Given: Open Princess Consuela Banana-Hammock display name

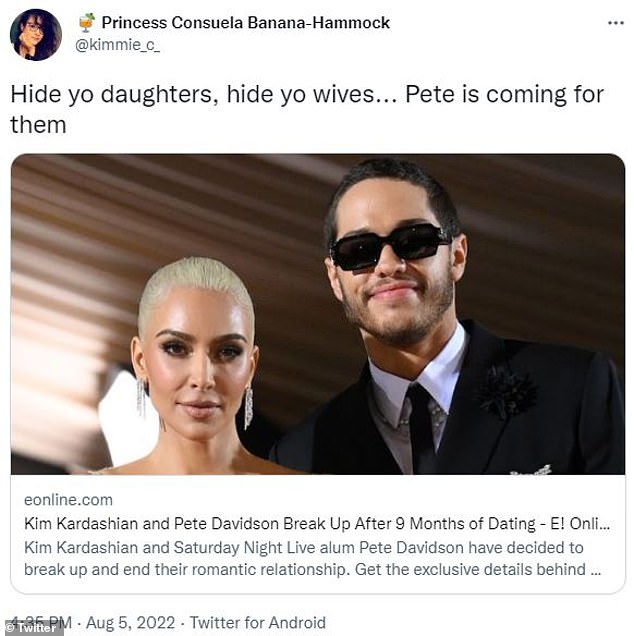Looking at the screenshot, I should click(x=245, y=23).
